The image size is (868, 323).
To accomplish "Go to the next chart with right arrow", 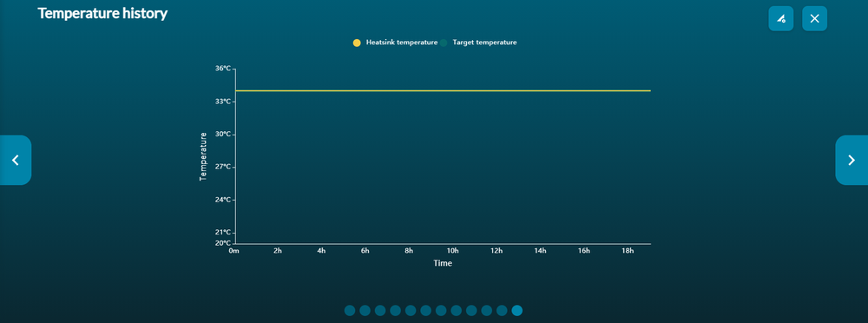I will click(852, 160).
